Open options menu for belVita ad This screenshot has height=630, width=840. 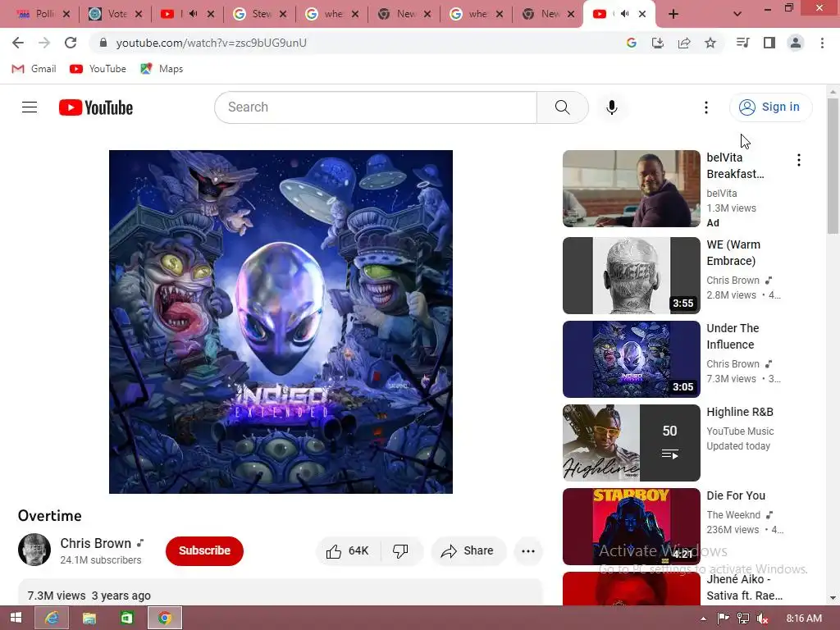tap(799, 160)
